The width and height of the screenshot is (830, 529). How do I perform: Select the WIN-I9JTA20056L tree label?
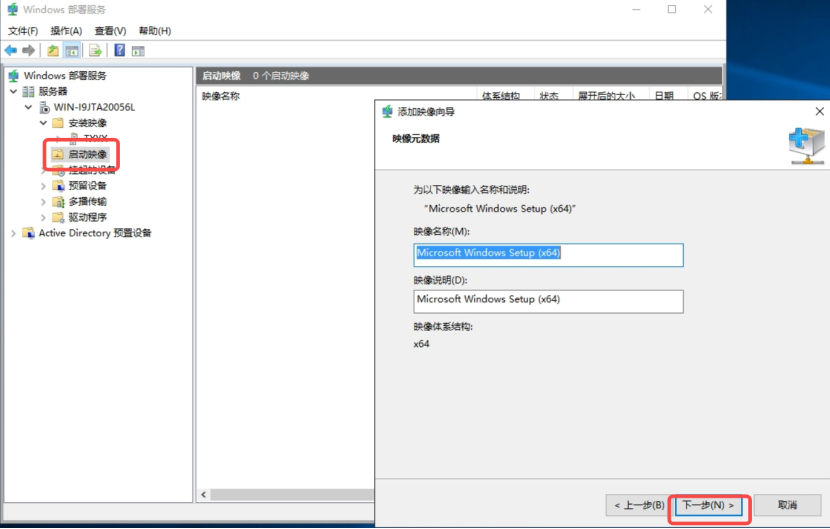pos(94,107)
